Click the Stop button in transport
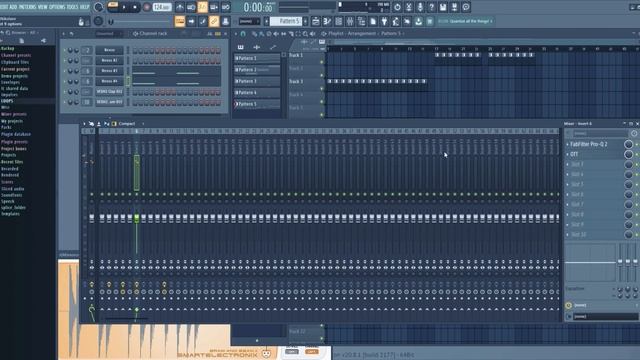The image size is (640, 360). [135, 7]
